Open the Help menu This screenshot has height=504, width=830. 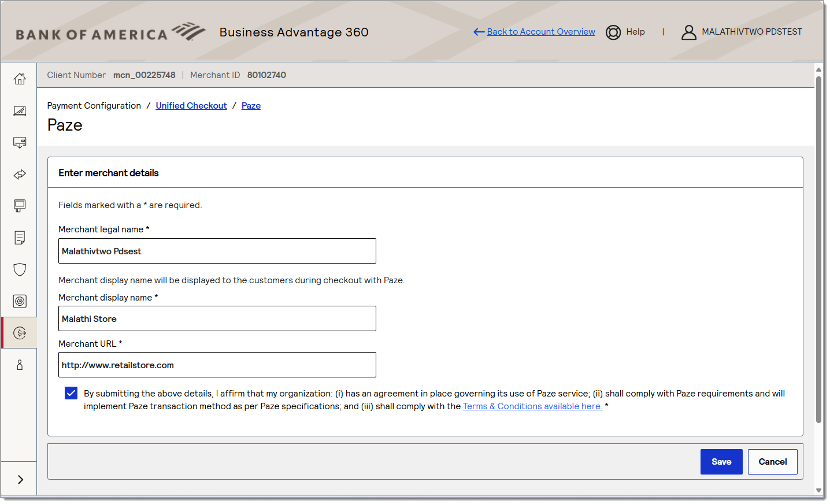click(x=625, y=32)
